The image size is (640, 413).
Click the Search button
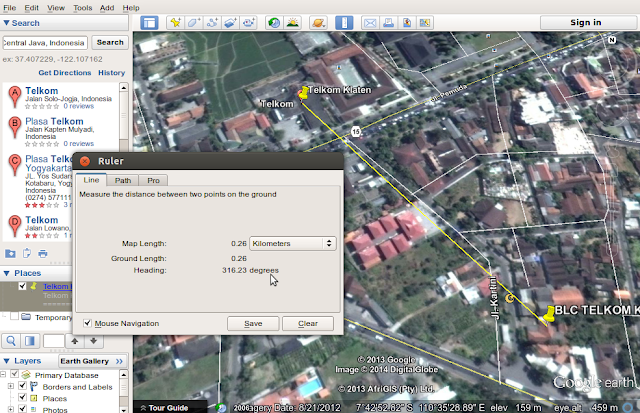coord(110,42)
